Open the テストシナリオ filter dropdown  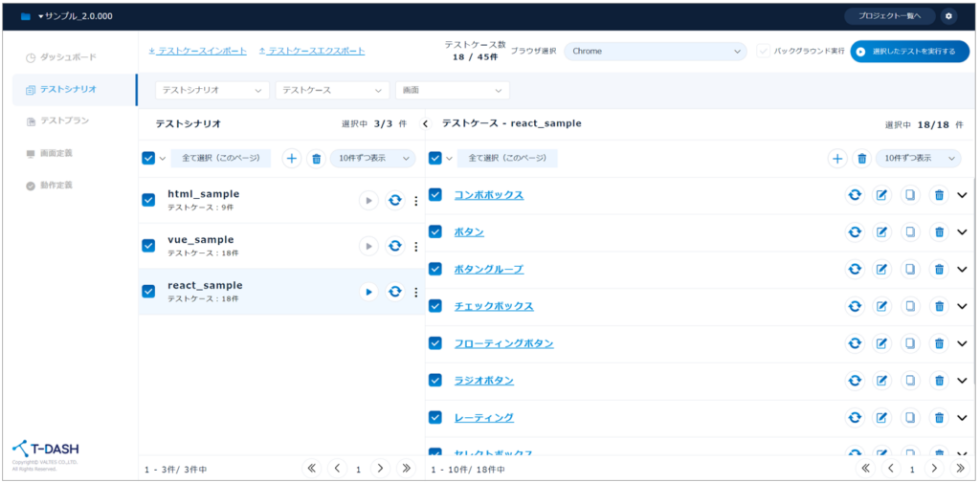(x=212, y=90)
